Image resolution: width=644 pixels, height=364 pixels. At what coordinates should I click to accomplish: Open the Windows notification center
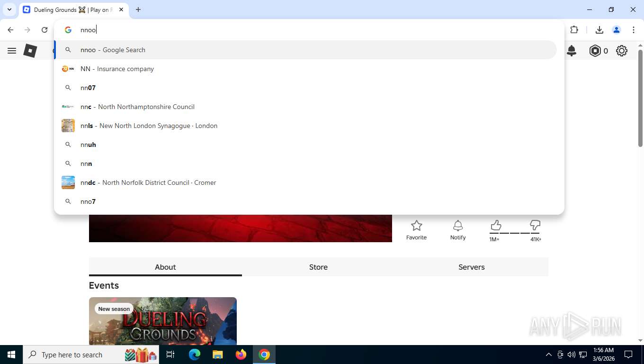click(x=628, y=355)
